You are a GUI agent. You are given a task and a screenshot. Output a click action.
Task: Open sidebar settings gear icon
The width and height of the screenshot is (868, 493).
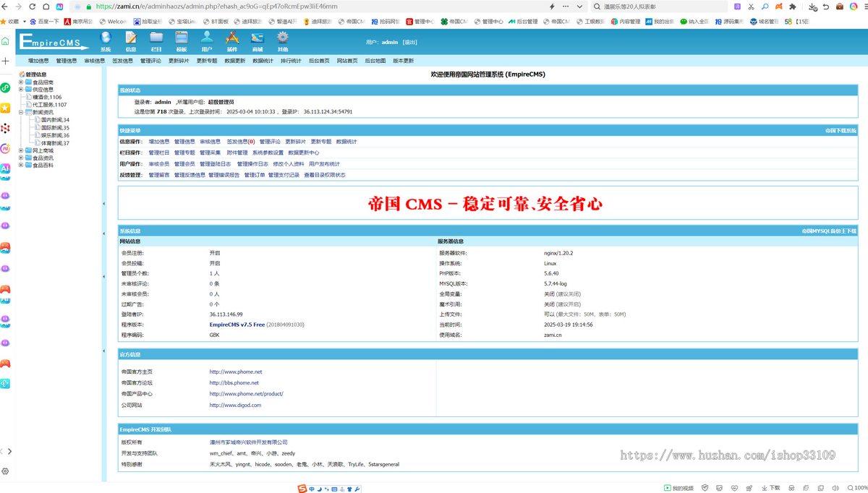coord(5,471)
